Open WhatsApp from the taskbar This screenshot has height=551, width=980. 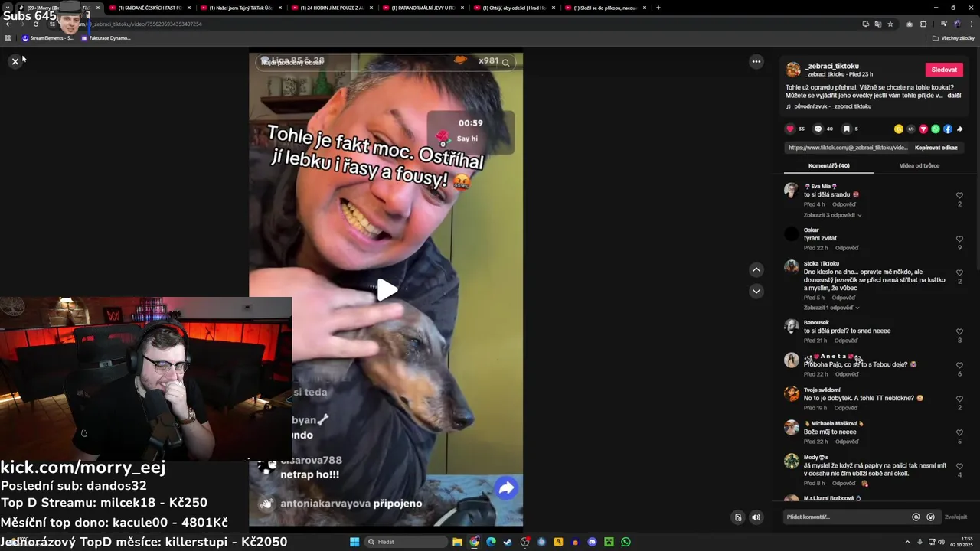[626, 542]
